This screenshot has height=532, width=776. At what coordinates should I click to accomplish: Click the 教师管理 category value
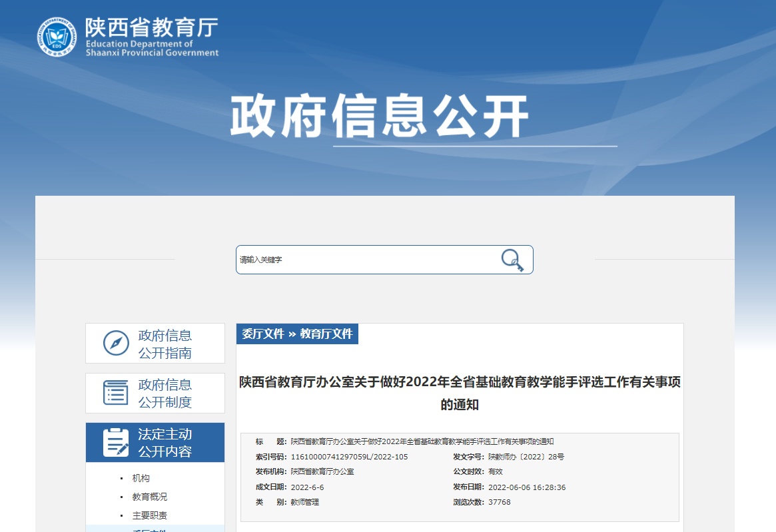(x=305, y=502)
